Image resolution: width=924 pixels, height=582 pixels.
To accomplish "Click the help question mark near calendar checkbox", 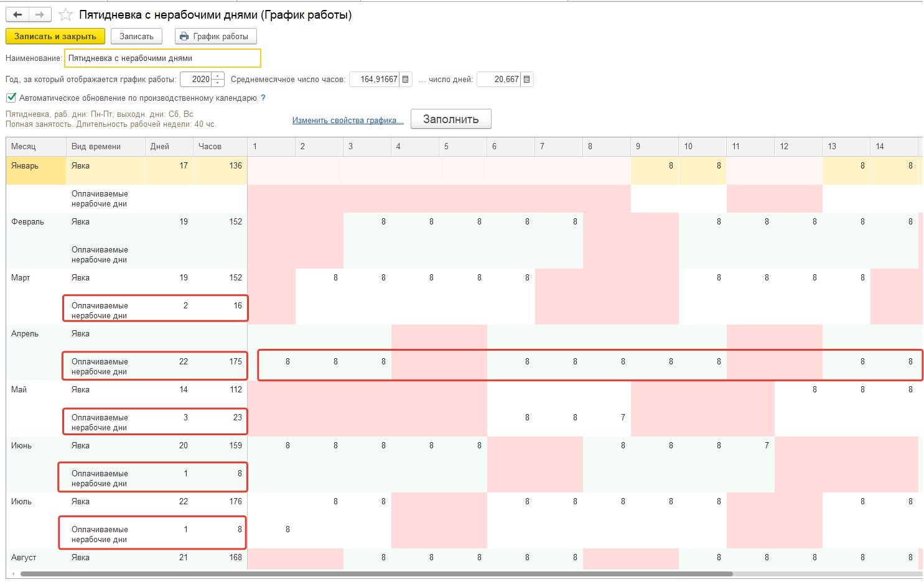I will (x=263, y=98).
